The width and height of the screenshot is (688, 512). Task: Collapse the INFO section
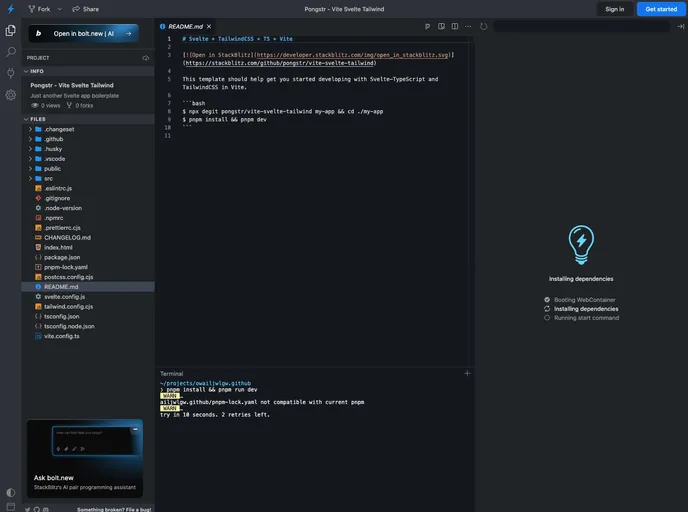coord(88,71)
